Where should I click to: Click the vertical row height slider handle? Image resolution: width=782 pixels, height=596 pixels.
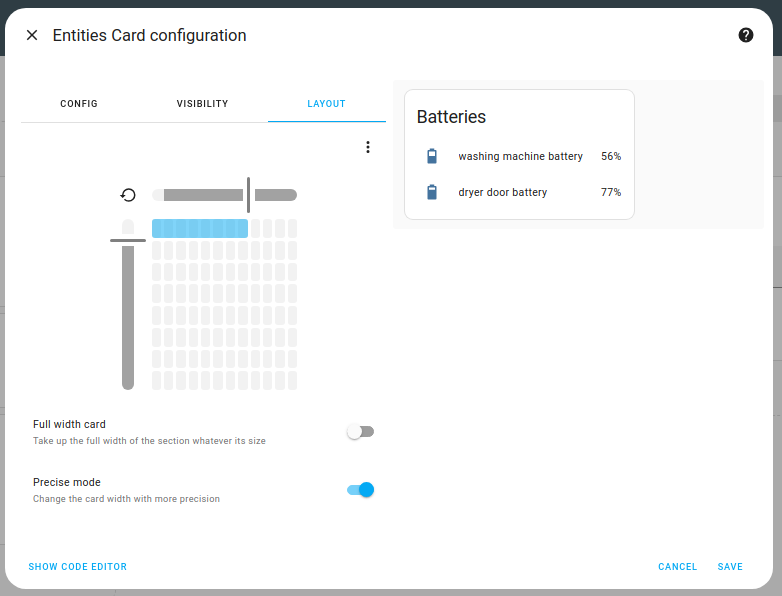(x=128, y=240)
